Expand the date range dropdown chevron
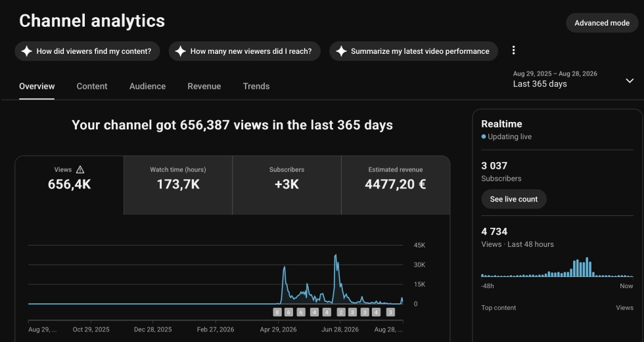This screenshot has height=342, width=644. 630,81
